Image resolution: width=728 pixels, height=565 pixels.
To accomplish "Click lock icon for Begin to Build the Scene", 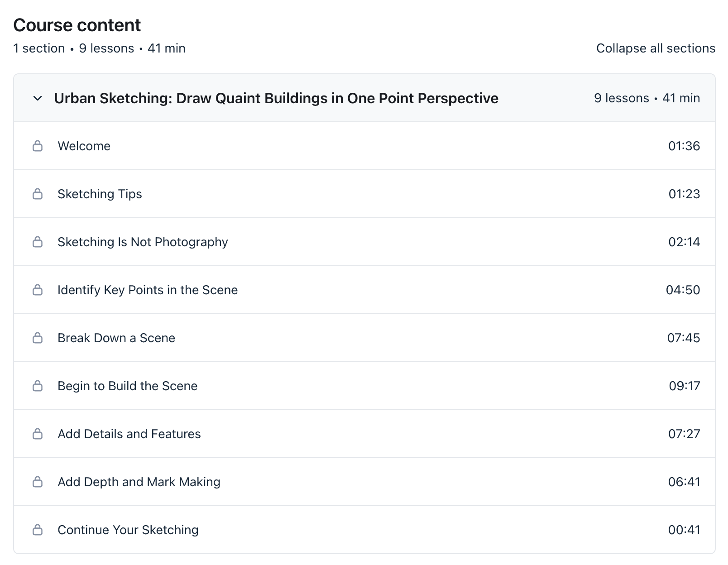I will pyautogui.click(x=38, y=386).
